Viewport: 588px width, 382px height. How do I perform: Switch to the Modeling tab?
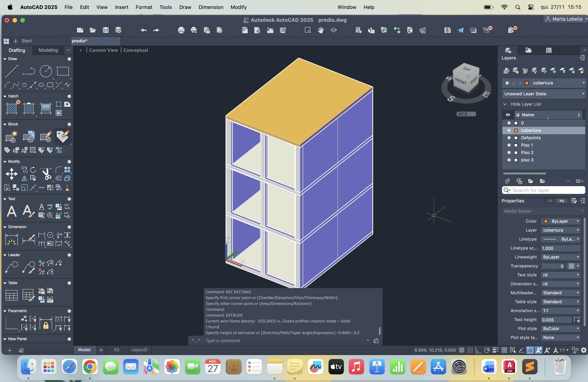48,50
